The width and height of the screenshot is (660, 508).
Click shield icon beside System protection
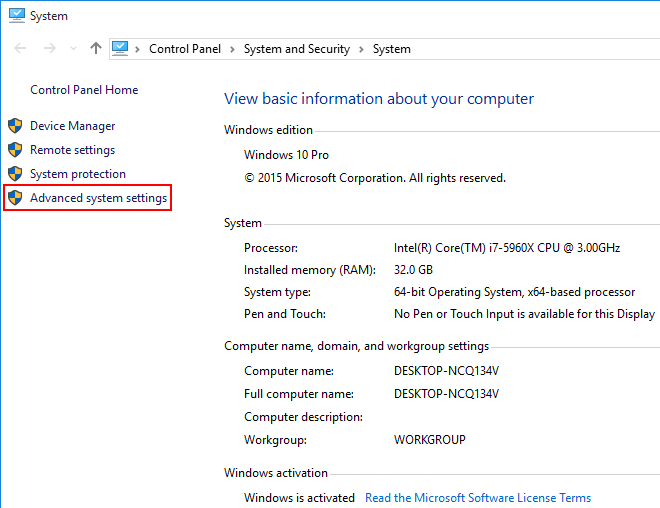click(x=15, y=173)
